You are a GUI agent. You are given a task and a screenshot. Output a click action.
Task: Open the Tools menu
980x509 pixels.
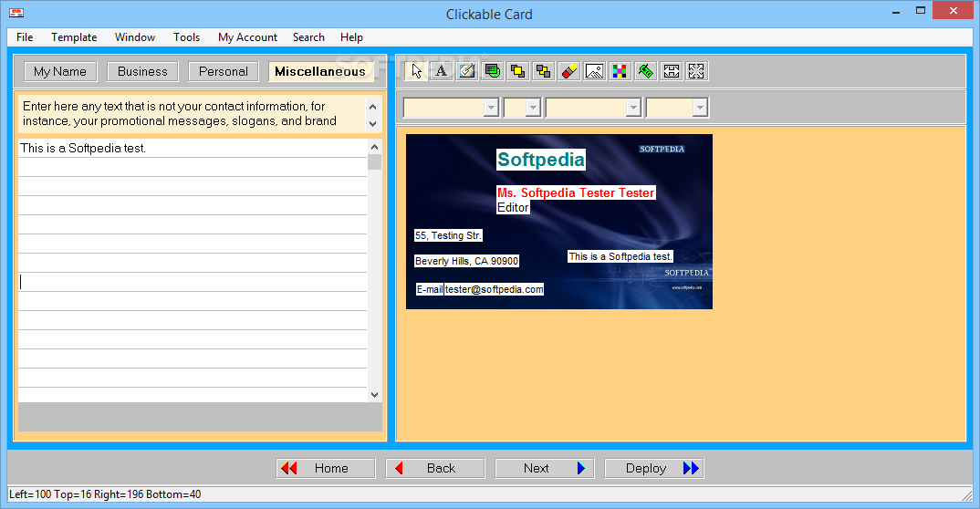pos(187,37)
